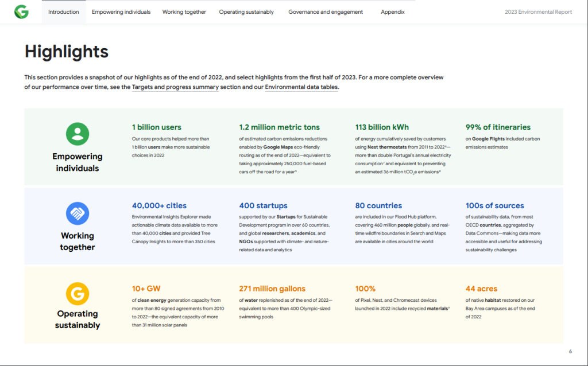Select the Operating sustainably tab

pyautogui.click(x=246, y=12)
